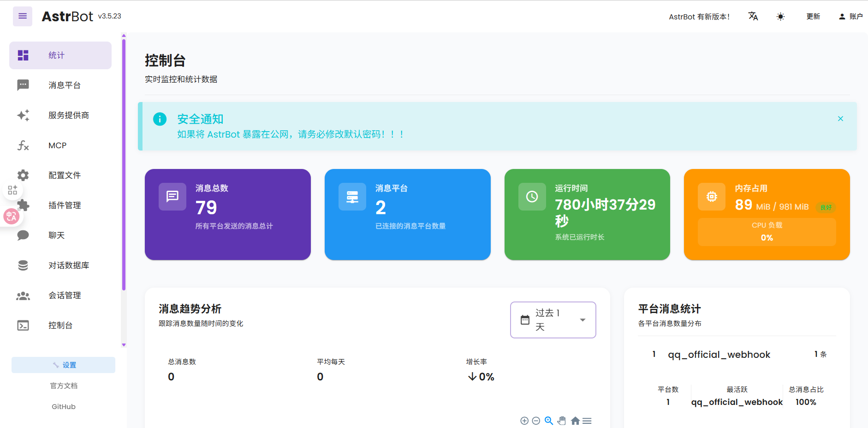Click the 配置文件 gear icon

click(23, 175)
